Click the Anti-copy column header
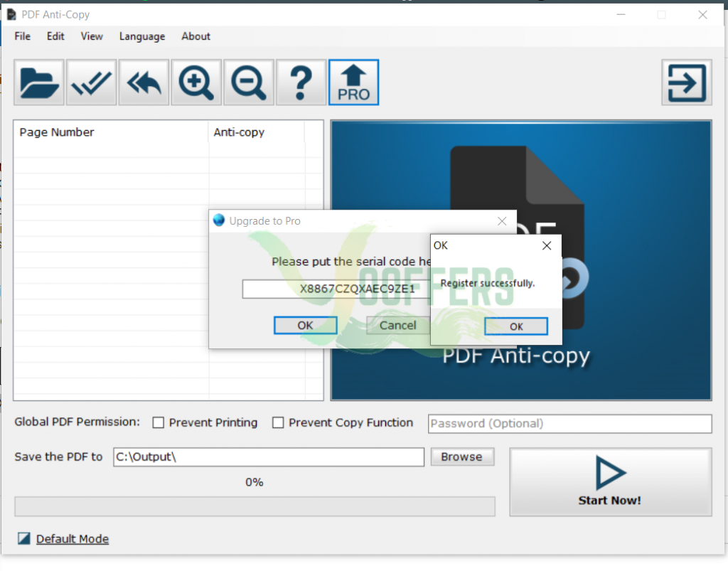728x571 pixels. [257, 132]
